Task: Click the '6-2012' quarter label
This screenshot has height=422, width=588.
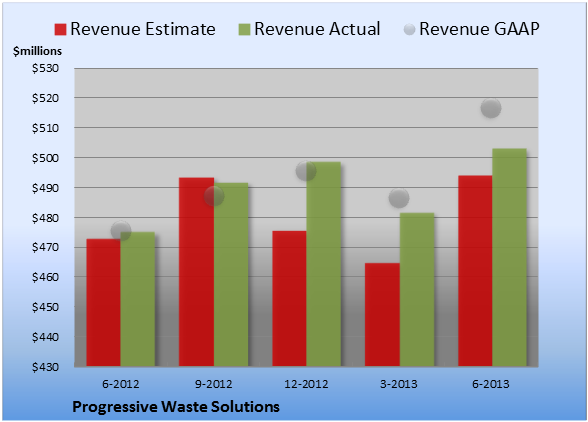Action: [121, 384]
